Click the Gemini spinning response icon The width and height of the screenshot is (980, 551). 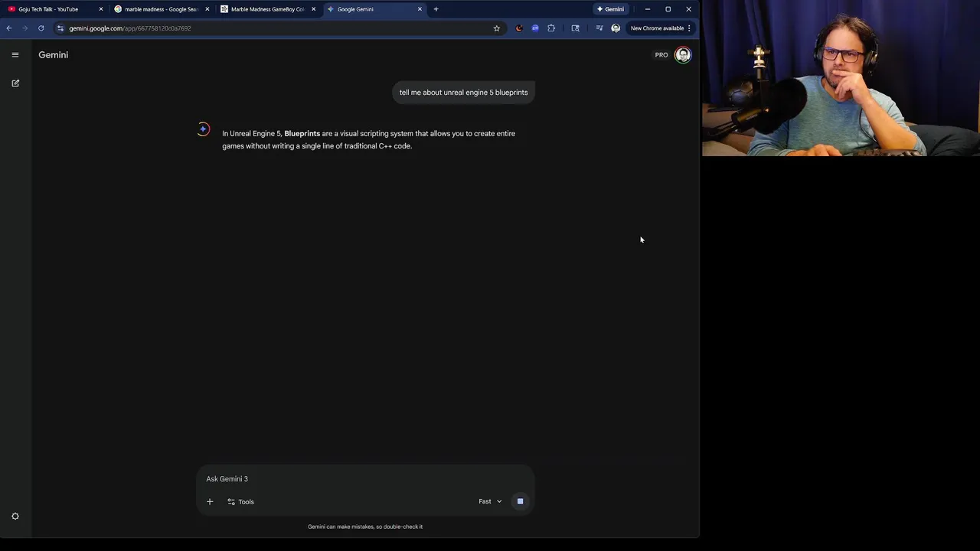point(203,129)
